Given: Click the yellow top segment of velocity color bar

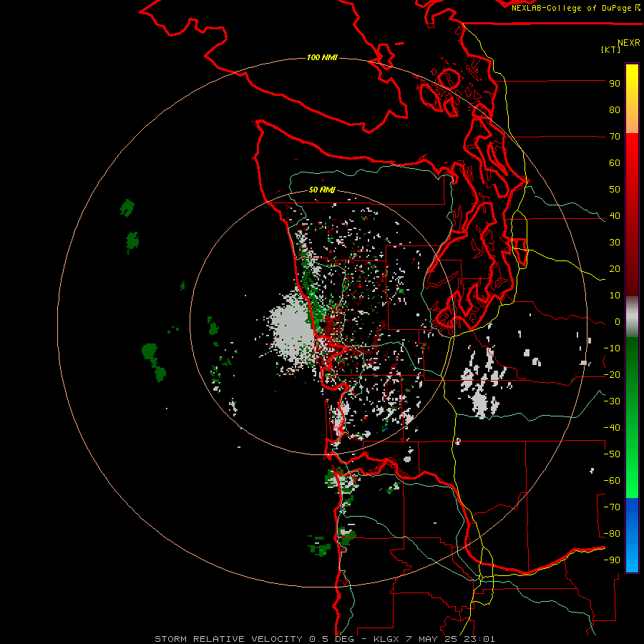Looking at the screenshot, I should tap(632, 99).
